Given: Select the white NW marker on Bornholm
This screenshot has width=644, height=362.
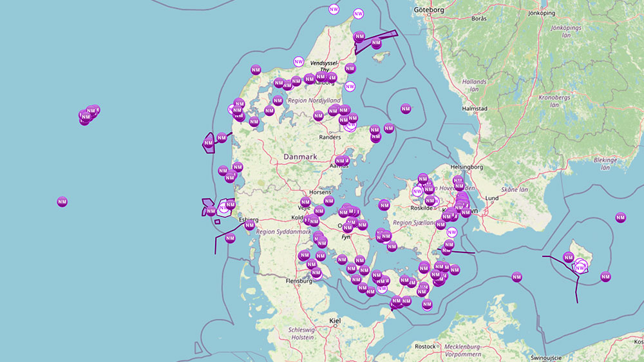Looking at the screenshot, I should point(581,267).
